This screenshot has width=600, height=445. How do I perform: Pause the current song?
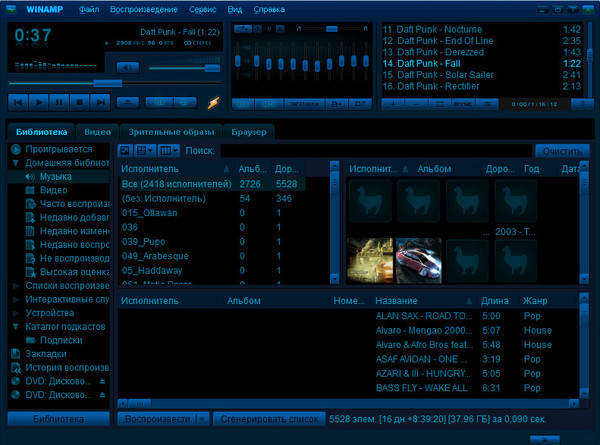click(59, 103)
